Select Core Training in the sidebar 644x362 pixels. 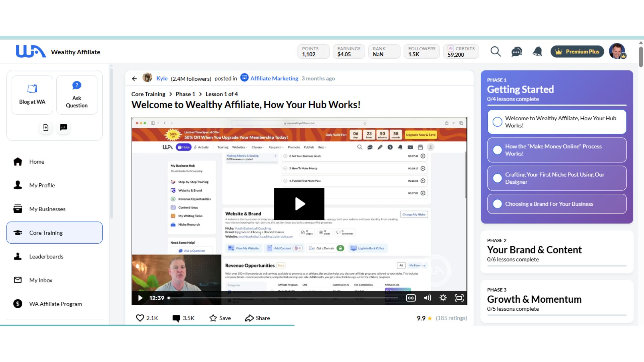[54, 233]
